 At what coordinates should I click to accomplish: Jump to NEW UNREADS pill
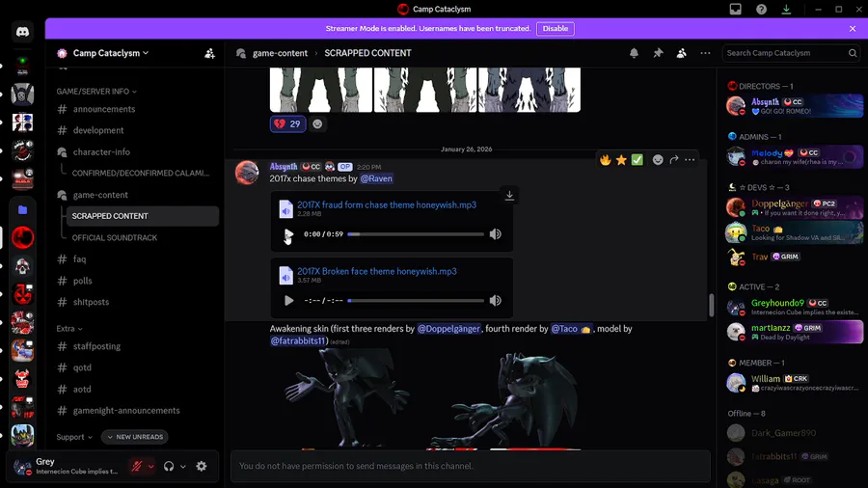coord(135,437)
